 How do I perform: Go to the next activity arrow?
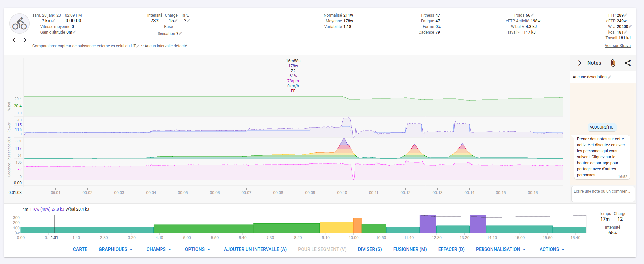click(25, 40)
